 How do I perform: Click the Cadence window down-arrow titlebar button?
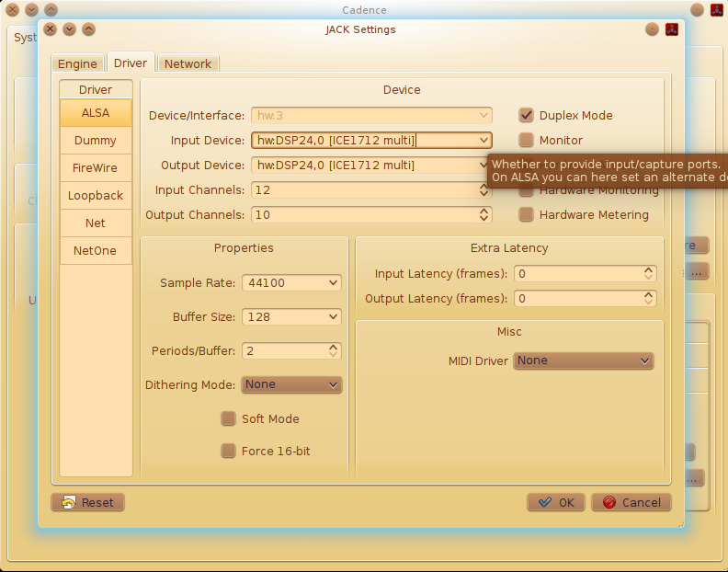point(31,9)
